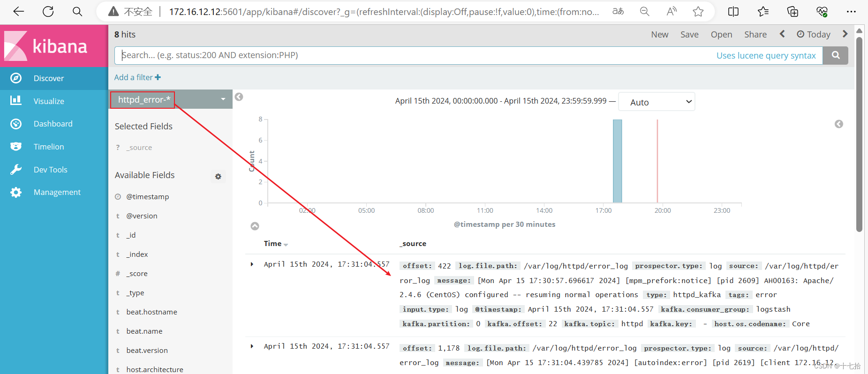Image resolution: width=868 pixels, height=374 pixels.
Task: Select the _source selected field
Action: coord(139,148)
